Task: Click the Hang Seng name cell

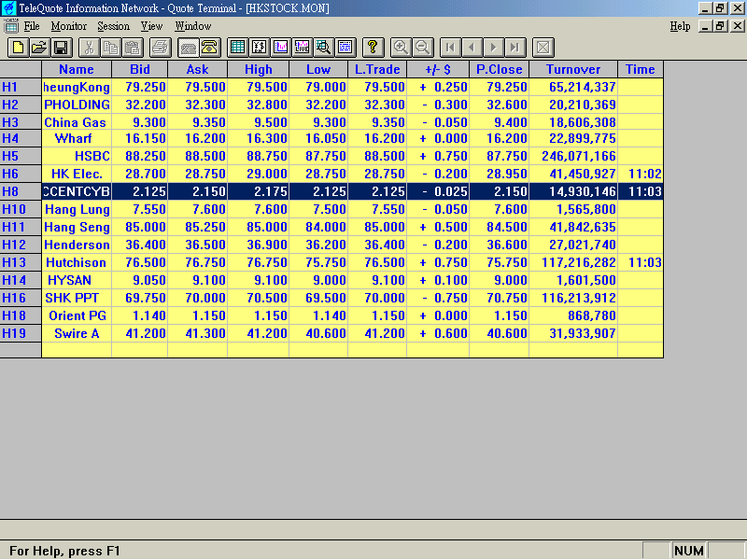Action: click(x=77, y=227)
